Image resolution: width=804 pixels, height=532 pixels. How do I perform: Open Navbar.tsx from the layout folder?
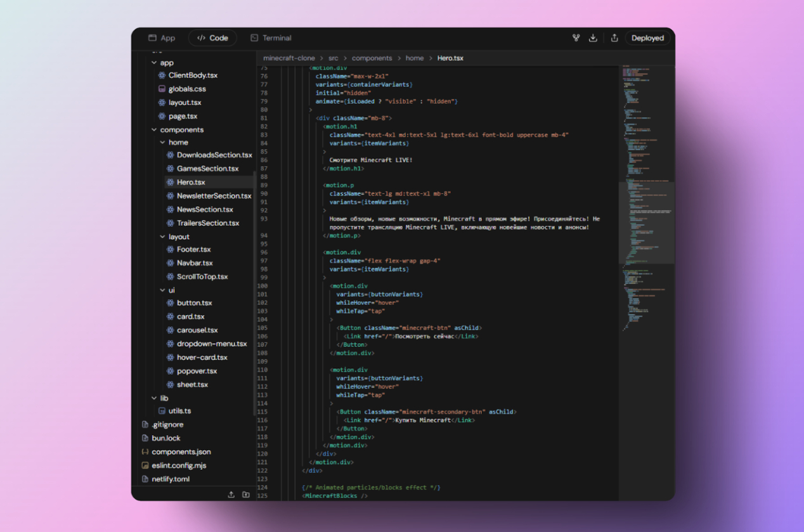[x=195, y=263]
